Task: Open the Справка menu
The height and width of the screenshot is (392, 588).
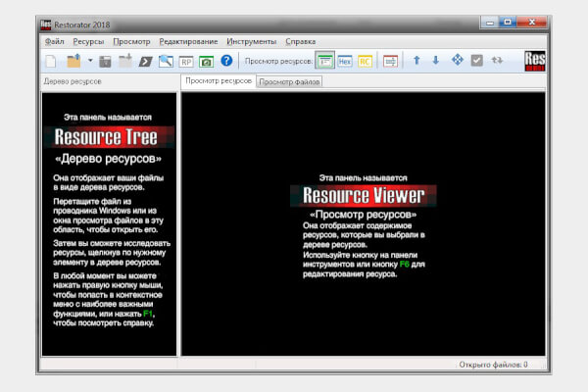Action: [x=301, y=41]
